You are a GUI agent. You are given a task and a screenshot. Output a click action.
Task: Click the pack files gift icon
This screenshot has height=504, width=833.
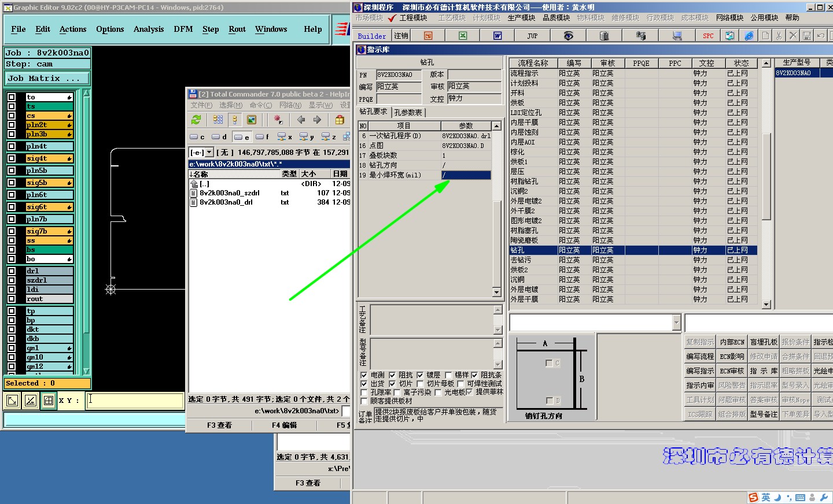pos(340,120)
